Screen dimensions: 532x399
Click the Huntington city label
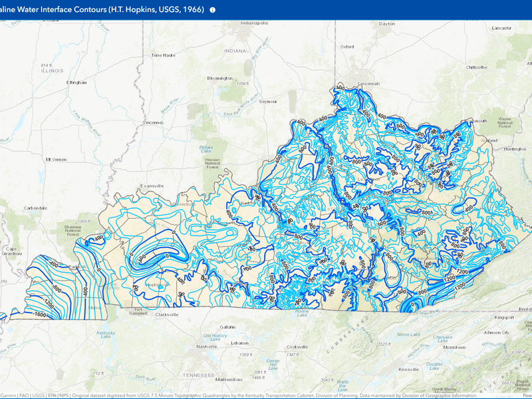pos(515,149)
